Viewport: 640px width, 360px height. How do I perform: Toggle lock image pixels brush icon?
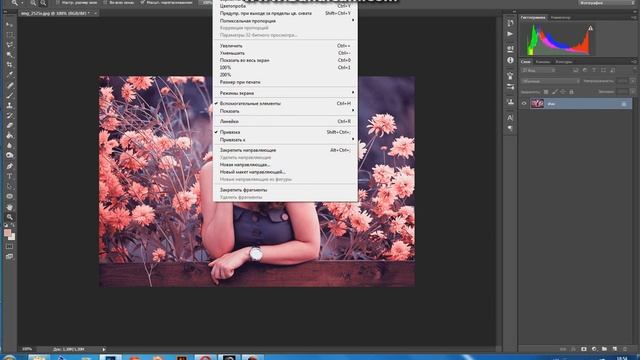pos(554,92)
